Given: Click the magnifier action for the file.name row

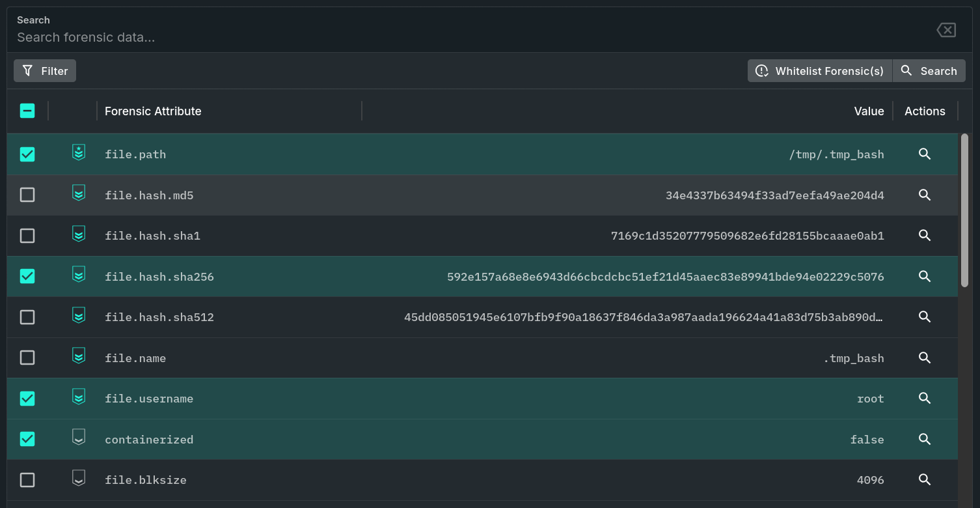Looking at the screenshot, I should [925, 358].
